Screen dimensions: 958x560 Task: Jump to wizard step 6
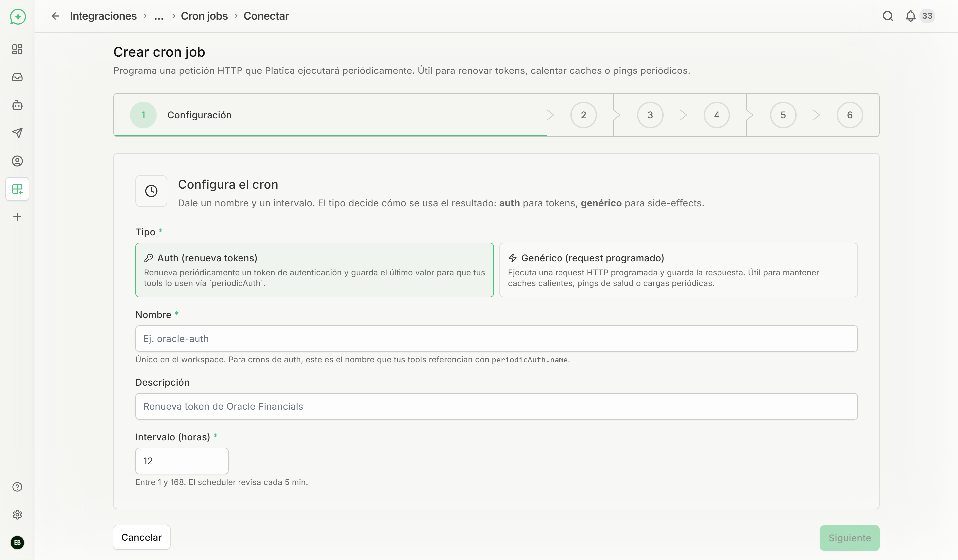850,115
